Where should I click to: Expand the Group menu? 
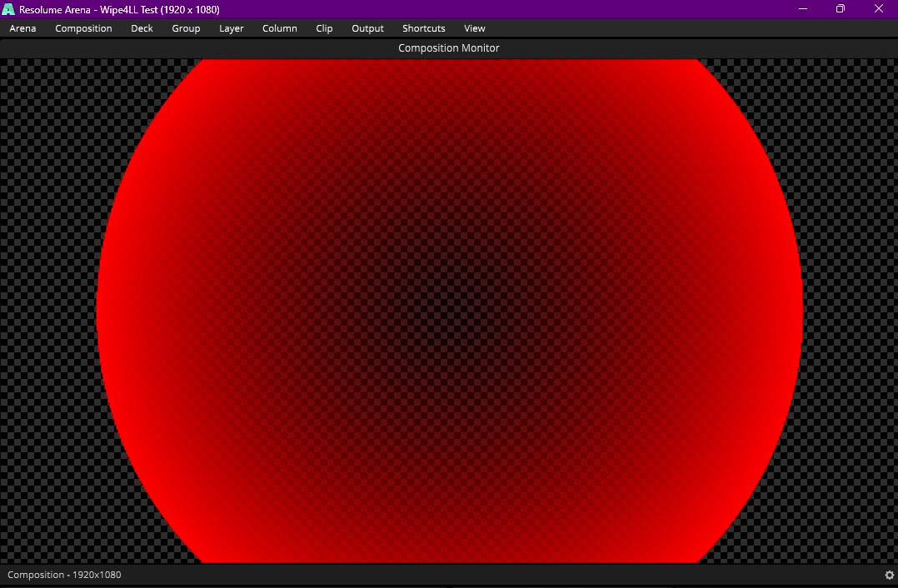pyautogui.click(x=186, y=28)
